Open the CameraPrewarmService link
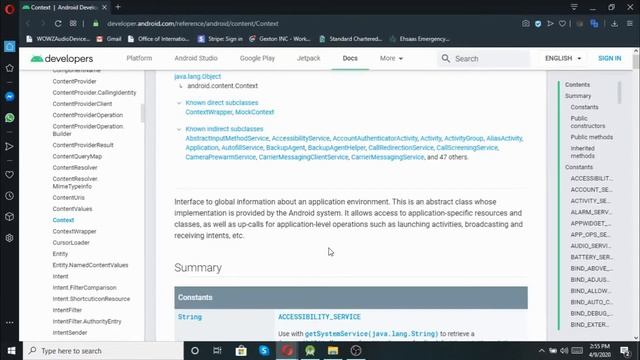The width and height of the screenshot is (640, 360). (x=220, y=157)
